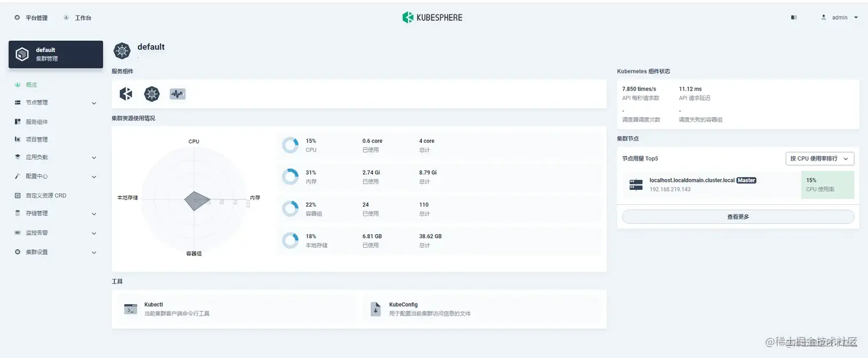Click the 15% CPU 使用率 bar
Image resolution: width=868 pixels, height=358 pixels.
828,185
